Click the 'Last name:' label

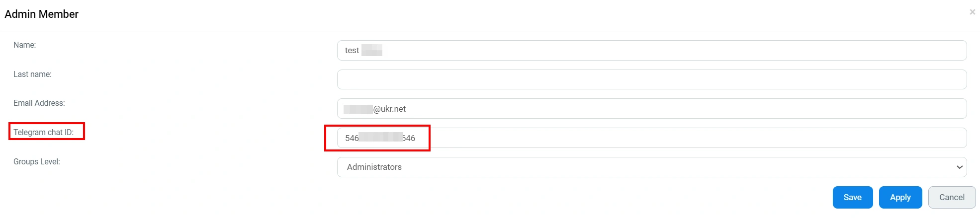pos(32,74)
